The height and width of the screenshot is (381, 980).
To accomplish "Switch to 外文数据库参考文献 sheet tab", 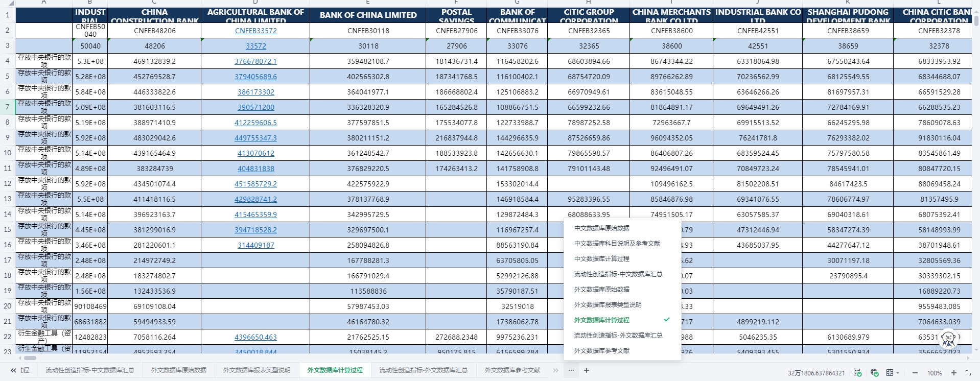I will pyautogui.click(x=512, y=370).
